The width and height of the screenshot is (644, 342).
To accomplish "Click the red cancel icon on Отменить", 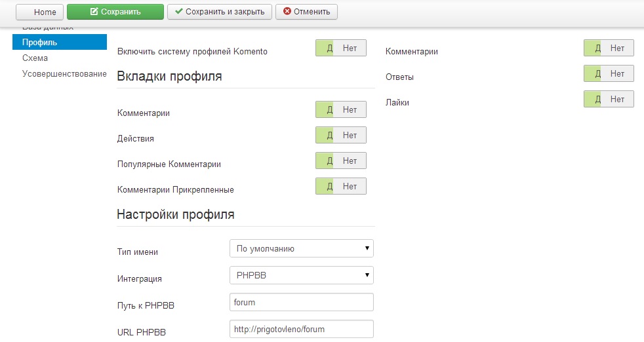I will pos(287,12).
